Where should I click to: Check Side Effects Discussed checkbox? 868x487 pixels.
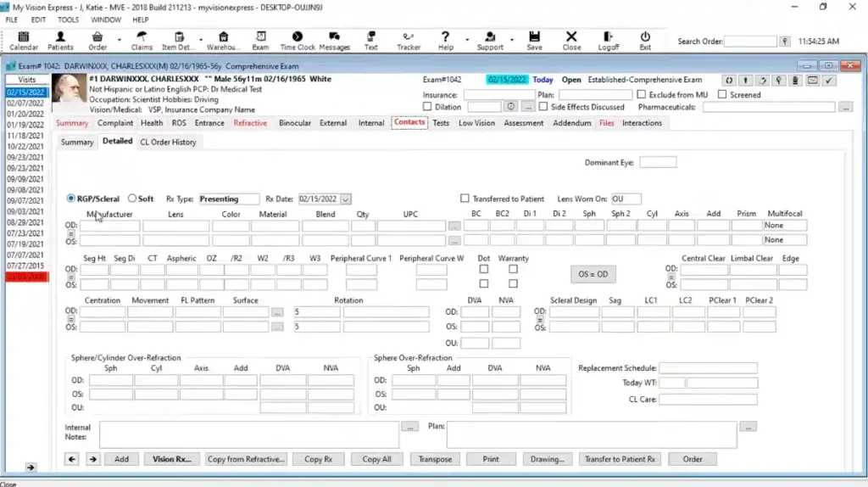click(543, 106)
